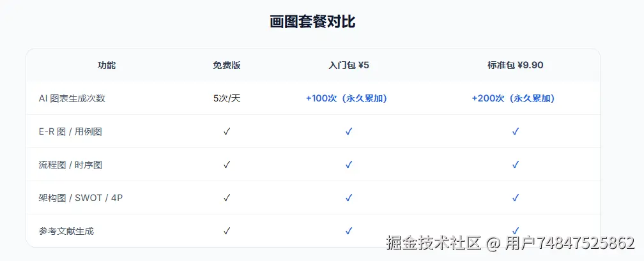Click the 入门包 checkmark for 架构图 / SWOT / 4P
The image size is (644, 261).
pyautogui.click(x=349, y=198)
